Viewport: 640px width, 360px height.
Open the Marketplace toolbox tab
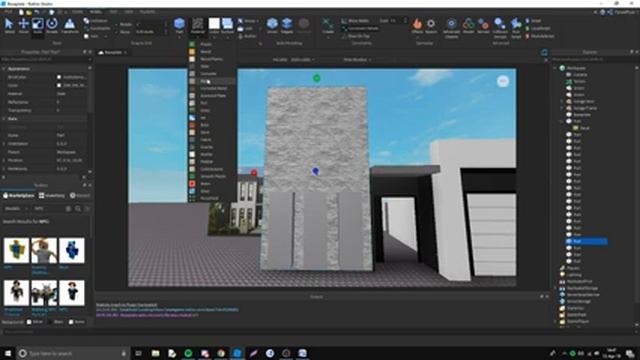(19, 196)
